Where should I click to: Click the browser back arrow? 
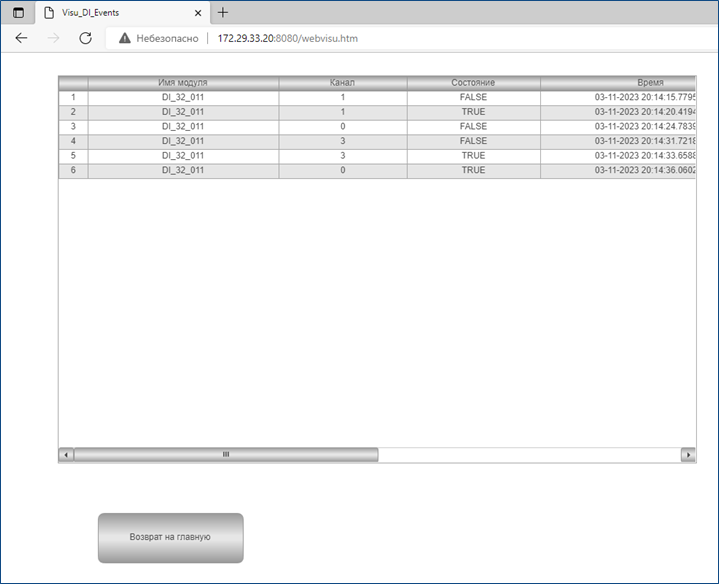tap(21, 38)
